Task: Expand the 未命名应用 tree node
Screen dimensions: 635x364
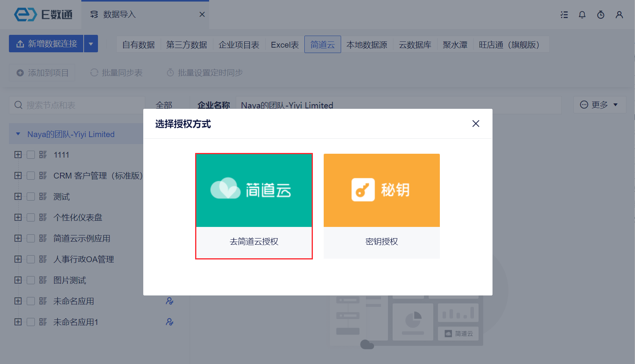Action: pos(18,301)
